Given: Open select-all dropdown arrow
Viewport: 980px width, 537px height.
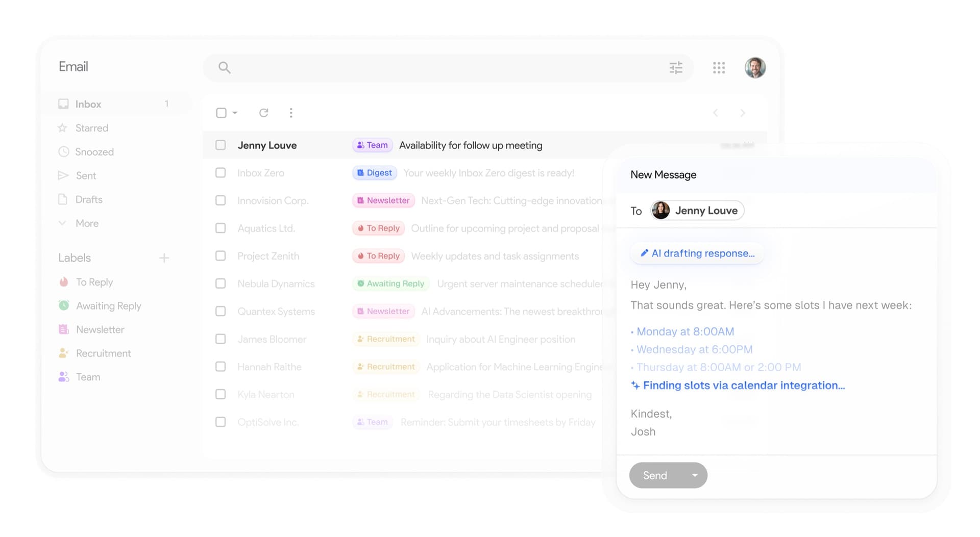Looking at the screenshot, I should 235,113.
